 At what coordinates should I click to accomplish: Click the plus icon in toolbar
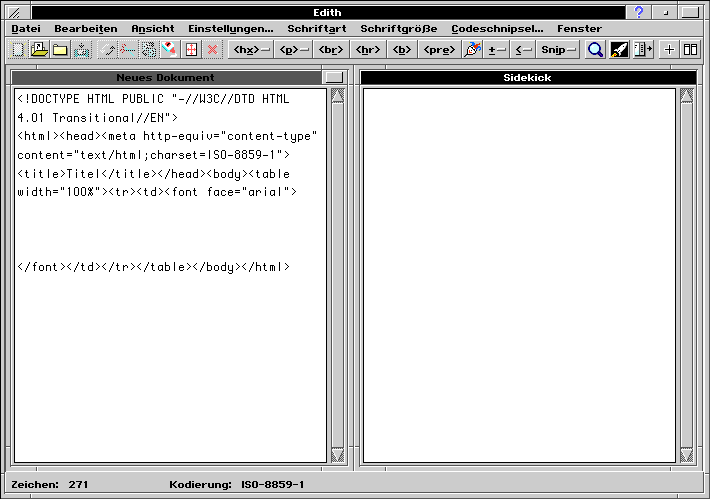670,49
